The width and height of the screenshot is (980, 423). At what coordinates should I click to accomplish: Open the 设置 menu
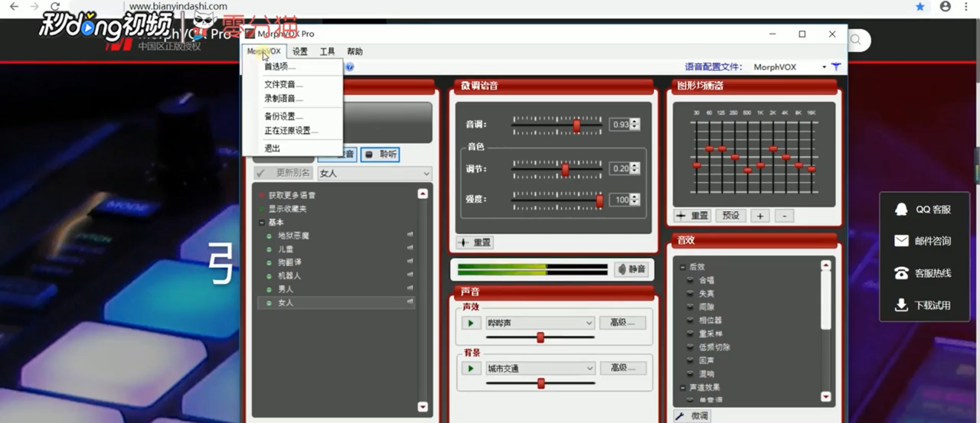pos(299,51)
